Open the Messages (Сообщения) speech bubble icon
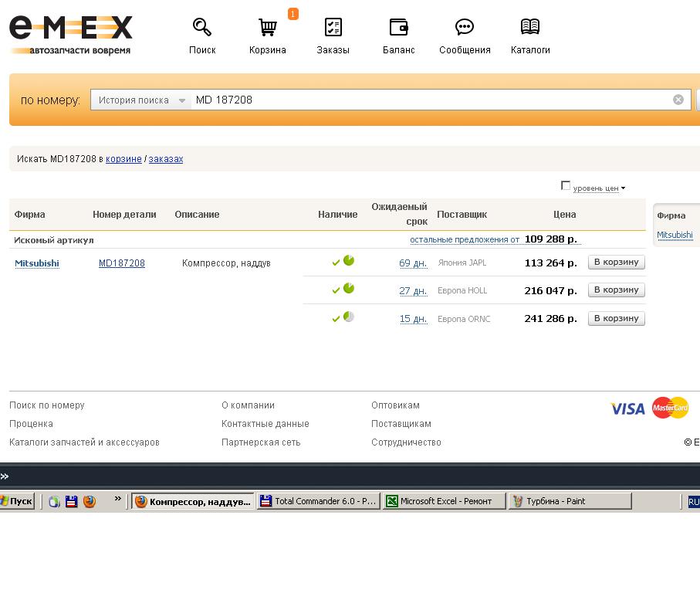This screenshot has width=700, height=593. coord(465,28)
